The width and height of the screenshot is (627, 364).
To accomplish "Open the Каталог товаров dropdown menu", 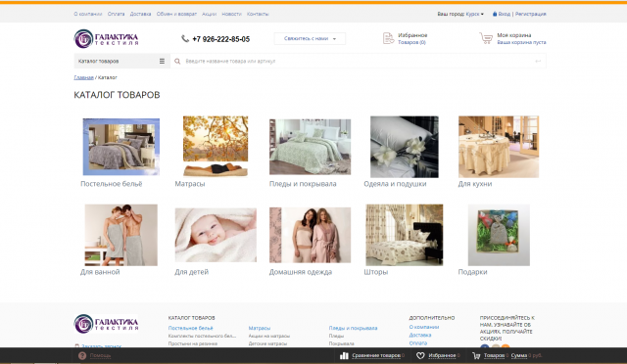I will coord(121,61).
